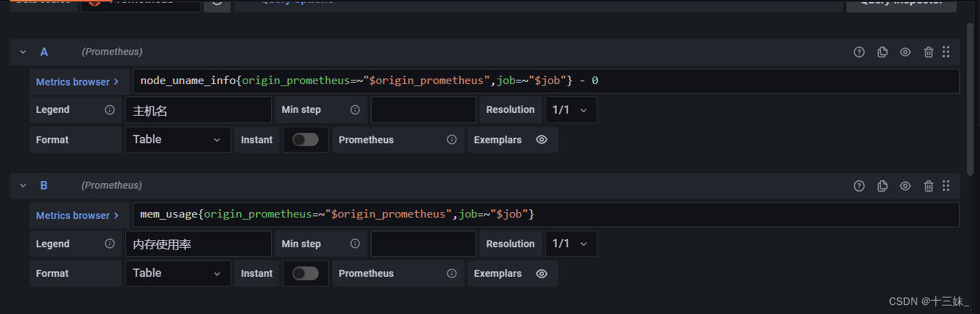Image resolution: width=980 pixels, height=314 pixels.
Task: Click Min step field in query A
Action: pyautogui.click(x=423, y=110)
